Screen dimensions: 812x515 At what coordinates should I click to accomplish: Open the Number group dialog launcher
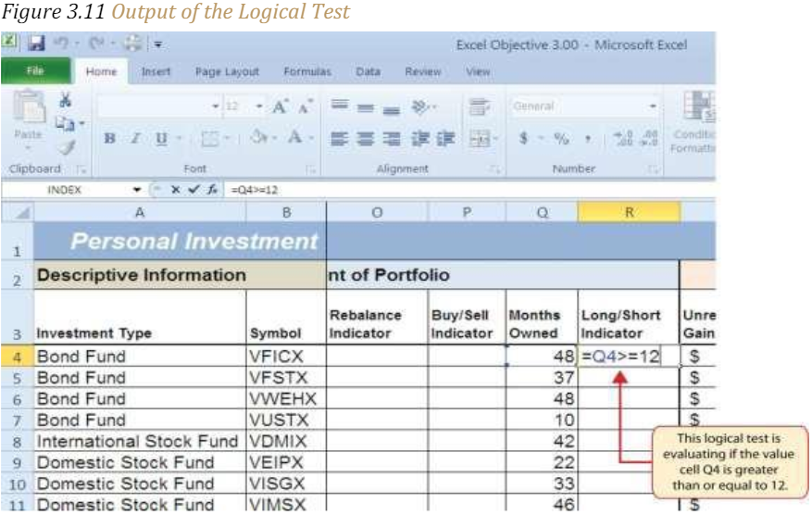(x=654, y=169)
